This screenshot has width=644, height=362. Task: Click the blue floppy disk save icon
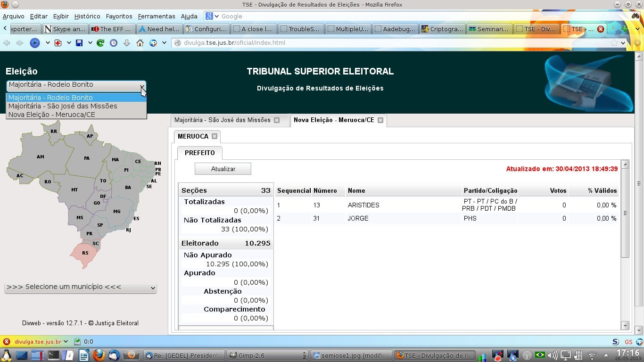tap(79, 43)
